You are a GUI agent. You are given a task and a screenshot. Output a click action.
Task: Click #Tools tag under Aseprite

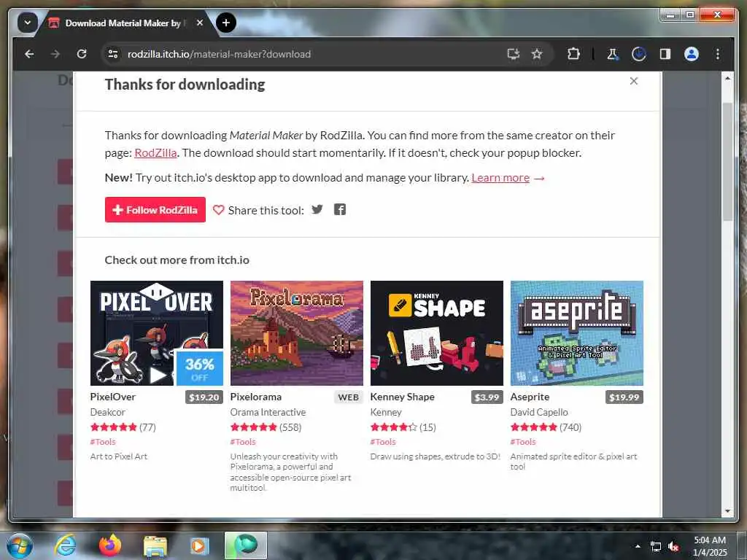(523, 442)
